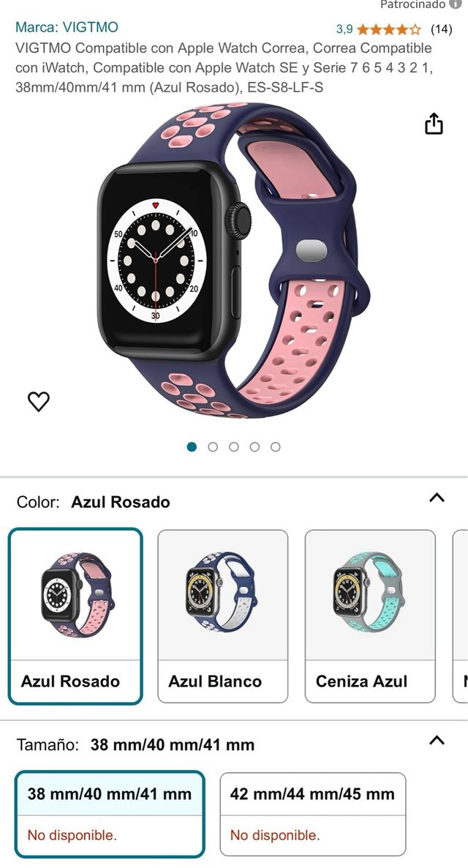The image size is (468, 868).
Task: Go to second image carousel dot
Action: pyautogui.click(x=213, y=446)
